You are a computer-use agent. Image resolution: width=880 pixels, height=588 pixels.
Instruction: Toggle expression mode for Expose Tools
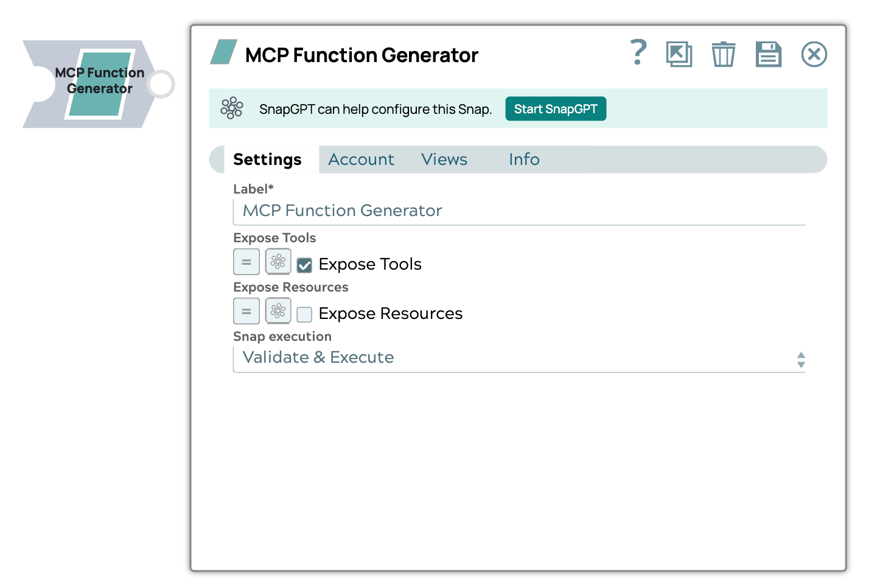point(246,262)
